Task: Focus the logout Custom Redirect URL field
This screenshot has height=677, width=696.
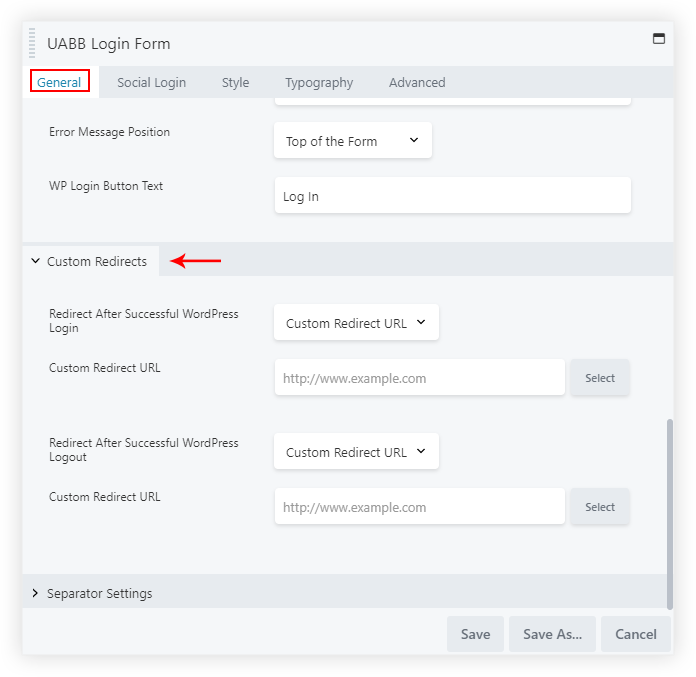Action: click(419, 507)
